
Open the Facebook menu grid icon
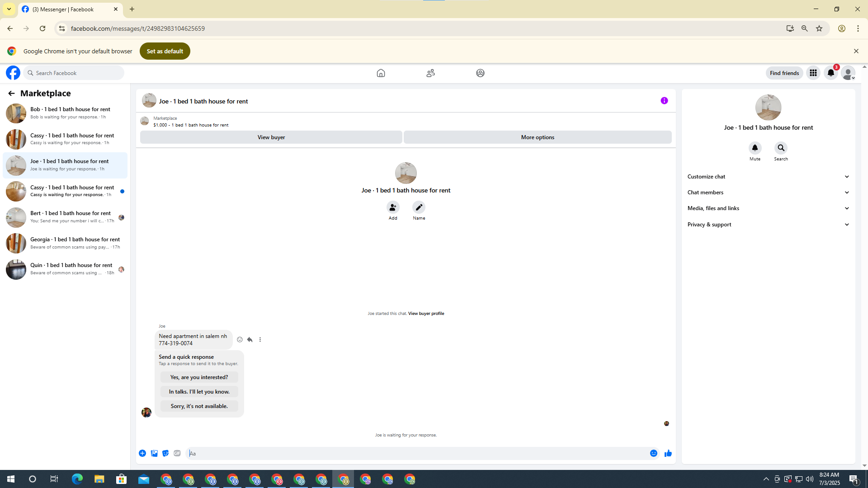(x=813, y=73)
